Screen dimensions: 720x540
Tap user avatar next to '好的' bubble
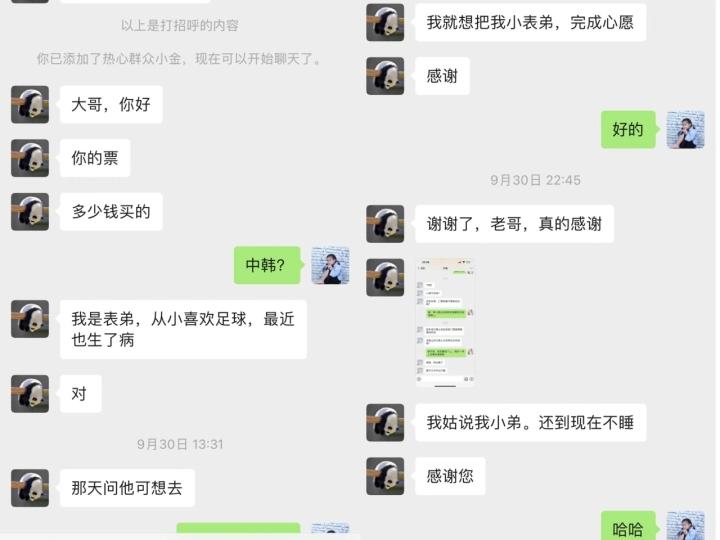click(686, 129)
